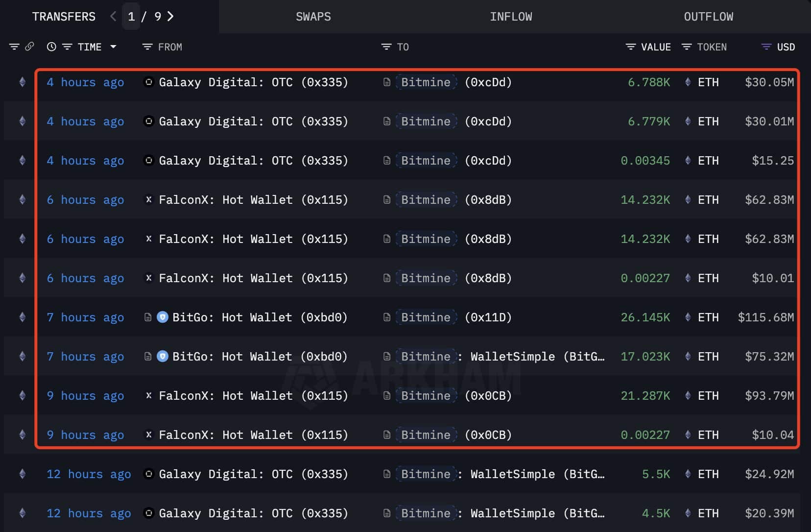
Task: Go to previous transfers page arrow
Action: click(113, 16)
